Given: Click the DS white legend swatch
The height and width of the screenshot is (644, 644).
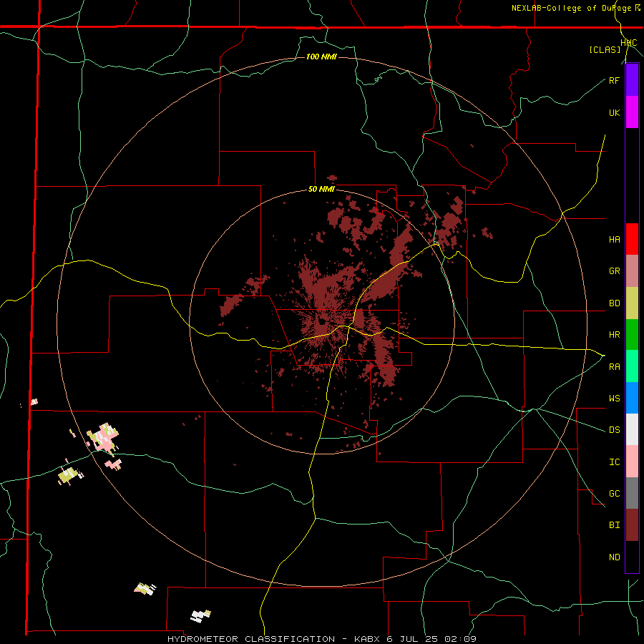Looking at the screenshot, I should [x=632, y=429].
